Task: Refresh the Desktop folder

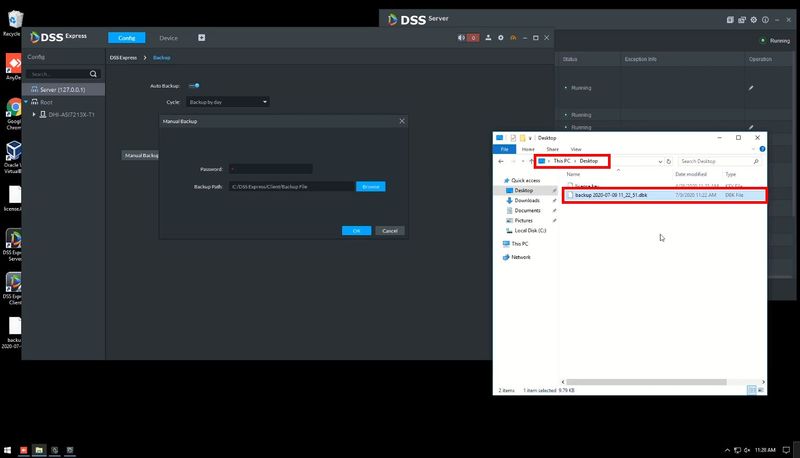Action: tap(669, 161)
